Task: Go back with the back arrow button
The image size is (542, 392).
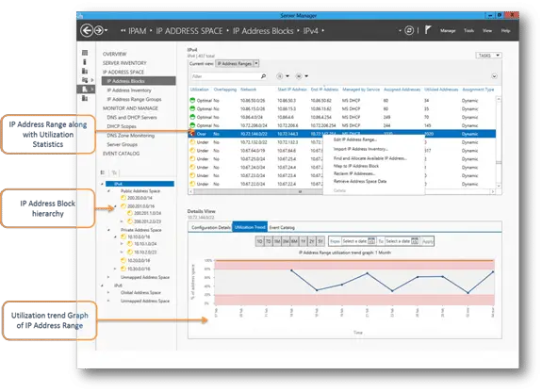Action: 87,31
